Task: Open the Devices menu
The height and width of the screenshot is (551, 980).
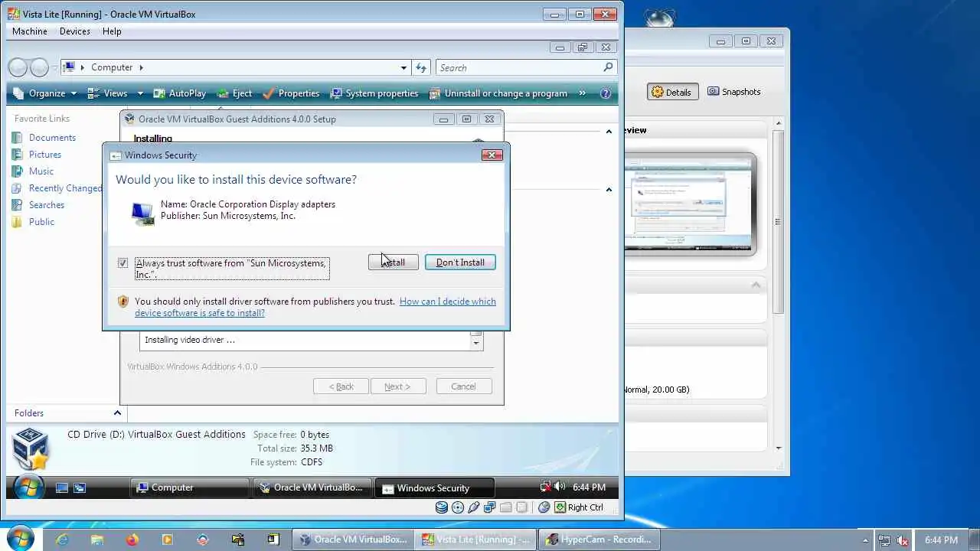Action: (75, 31)
